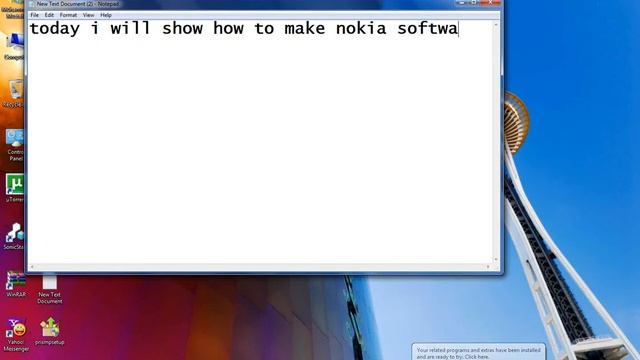
Task: Select the Recycle Bin desktop icon
Action: click(x=15, y=93)
